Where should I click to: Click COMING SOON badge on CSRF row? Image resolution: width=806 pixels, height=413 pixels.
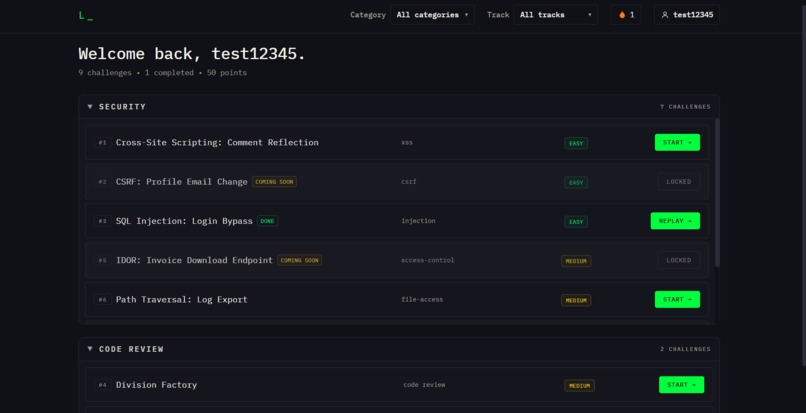274,182
